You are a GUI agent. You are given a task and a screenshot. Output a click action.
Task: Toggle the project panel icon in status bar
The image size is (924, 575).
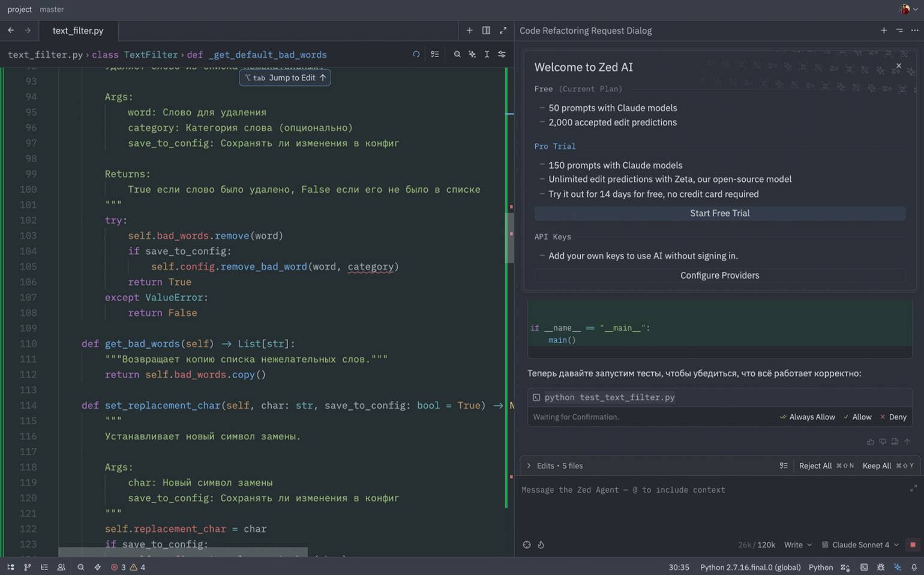click(x=11, y=567)
